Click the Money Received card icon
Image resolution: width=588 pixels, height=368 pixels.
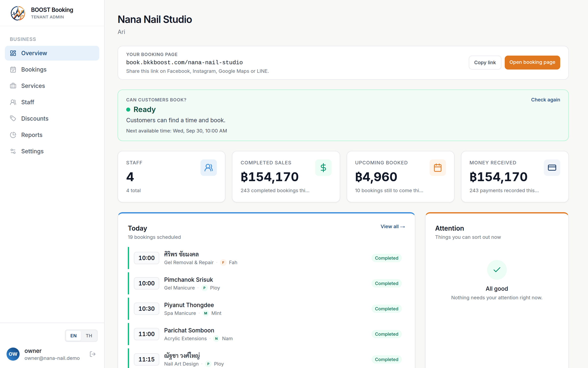pyautogui.click(x=552, y=168)
